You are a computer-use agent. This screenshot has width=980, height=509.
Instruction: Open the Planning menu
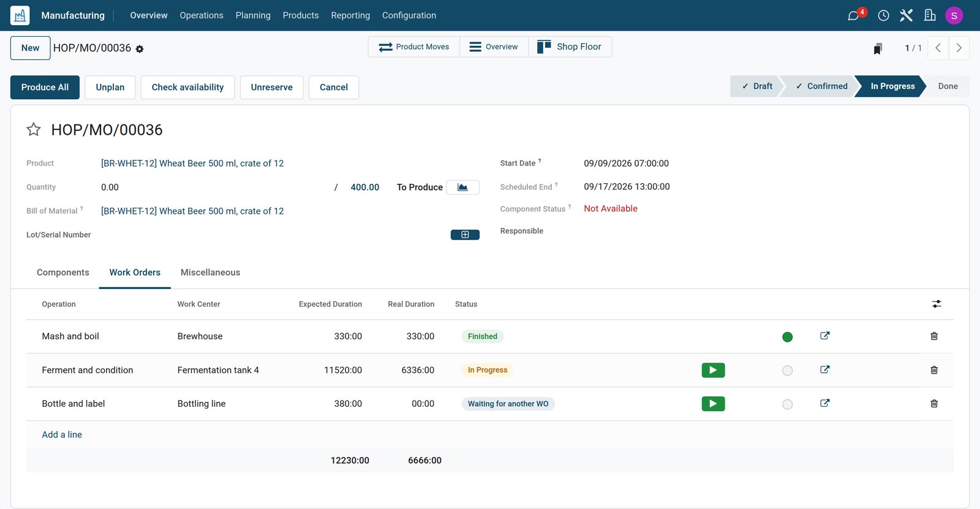point(253,15)
